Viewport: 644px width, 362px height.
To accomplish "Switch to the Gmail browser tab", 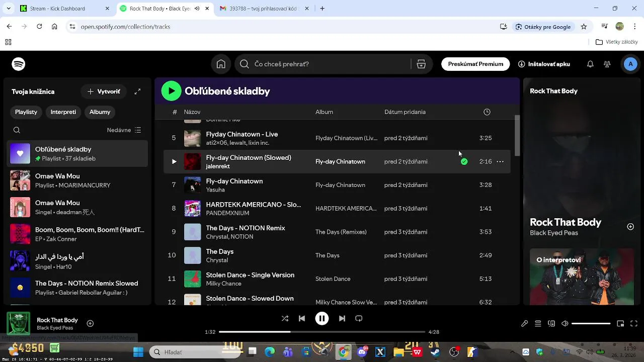I will click(x=264, y=9).
